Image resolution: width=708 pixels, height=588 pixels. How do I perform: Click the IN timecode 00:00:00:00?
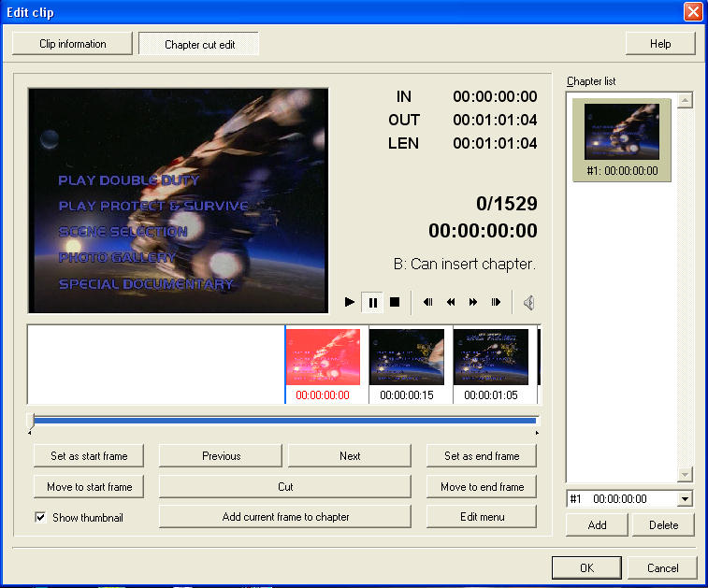click(495, 96)
